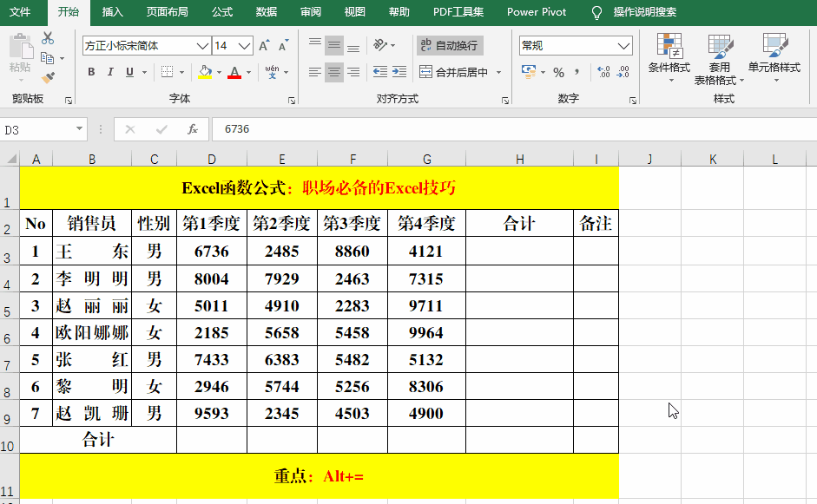817x504 pixels.
Task: Open the 插入 ribbon tab
Action: [x=112, y=13]
